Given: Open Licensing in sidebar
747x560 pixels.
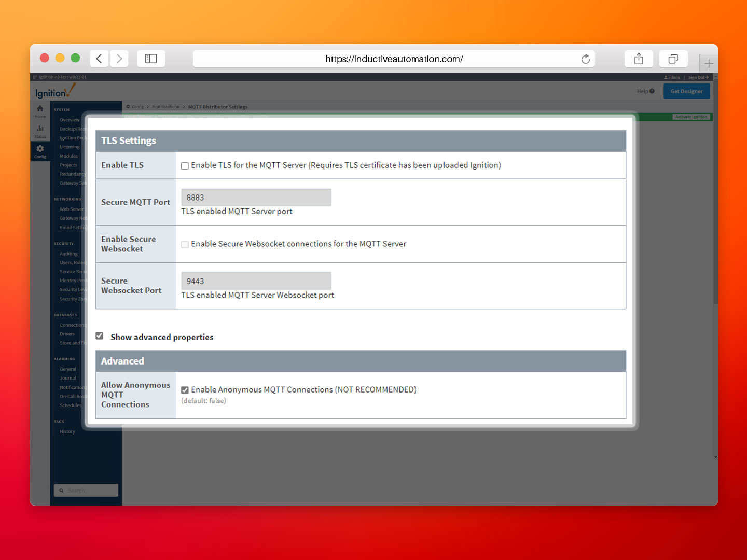Looking at the screenshot, I should (70, 147).
